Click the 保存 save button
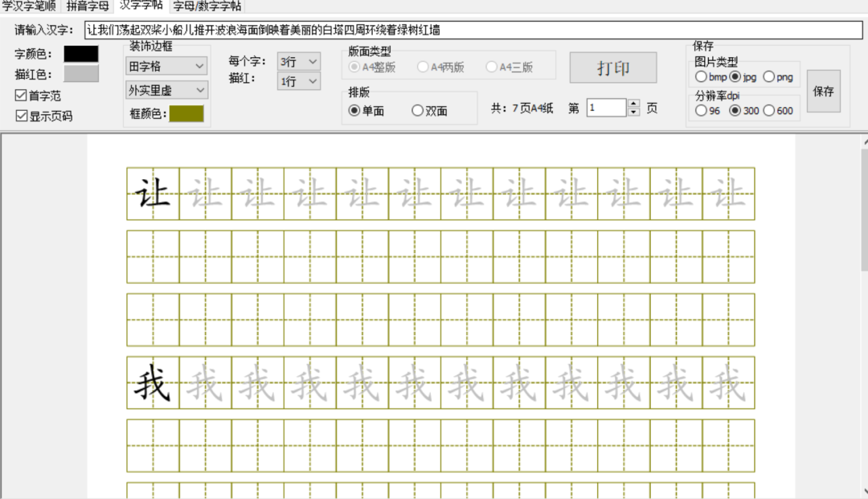 coord(824,92)
